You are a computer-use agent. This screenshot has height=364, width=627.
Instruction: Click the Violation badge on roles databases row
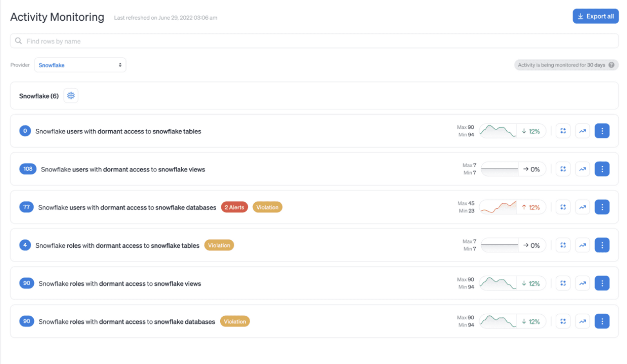(x=235, y=321)
